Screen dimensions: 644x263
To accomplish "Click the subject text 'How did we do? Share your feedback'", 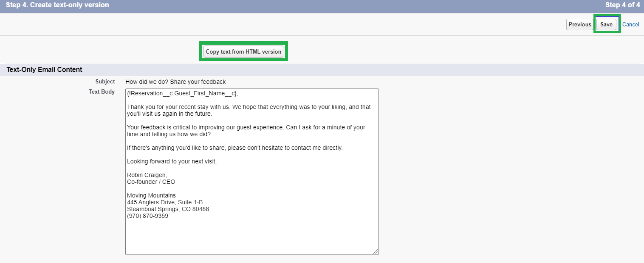I will tap(175, 82).
